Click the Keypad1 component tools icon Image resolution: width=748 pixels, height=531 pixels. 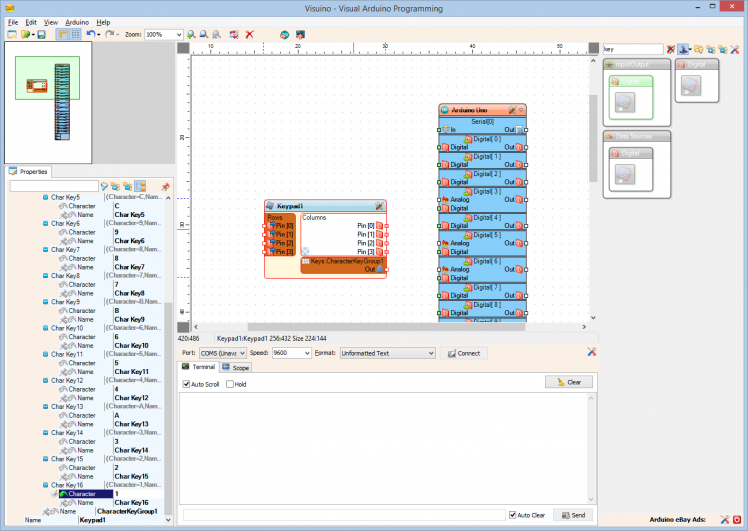(379, 206)
